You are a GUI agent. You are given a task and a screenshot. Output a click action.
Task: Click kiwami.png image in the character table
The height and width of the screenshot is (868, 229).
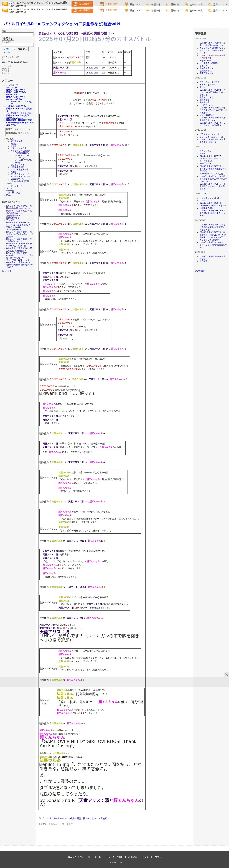[61, 58]
